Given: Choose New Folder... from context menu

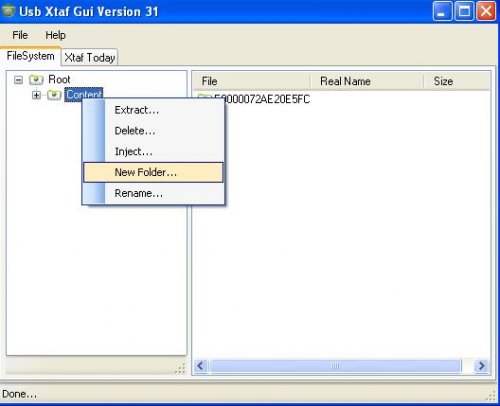Looking at the screenshot, I should tap(153, 172).
